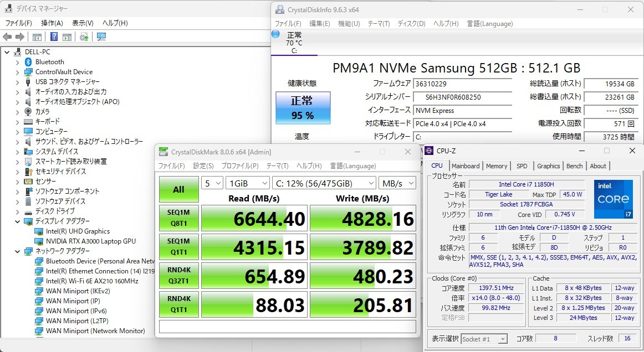Select Intel Wi-Fi 6E AX210 160MHz adapter
Image resolution: width=644 pixels, height=352 pixels.
click(x=92, y=281)
